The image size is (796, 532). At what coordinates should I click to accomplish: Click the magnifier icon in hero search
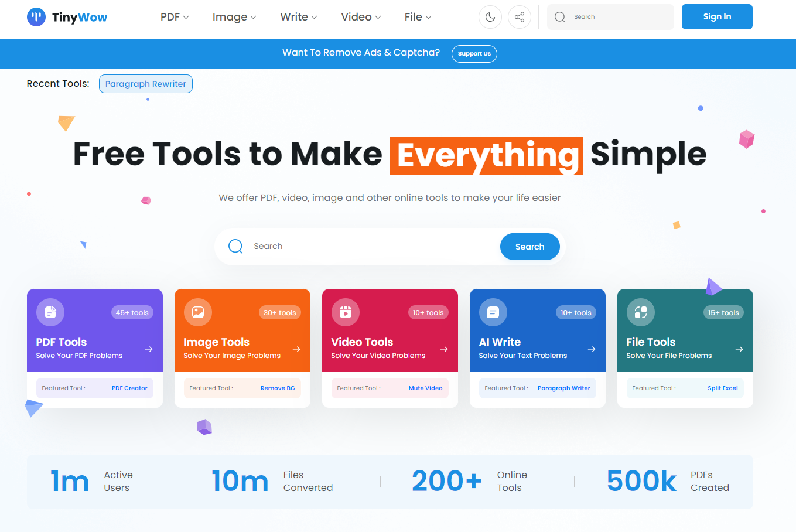[x=235, y=247]
